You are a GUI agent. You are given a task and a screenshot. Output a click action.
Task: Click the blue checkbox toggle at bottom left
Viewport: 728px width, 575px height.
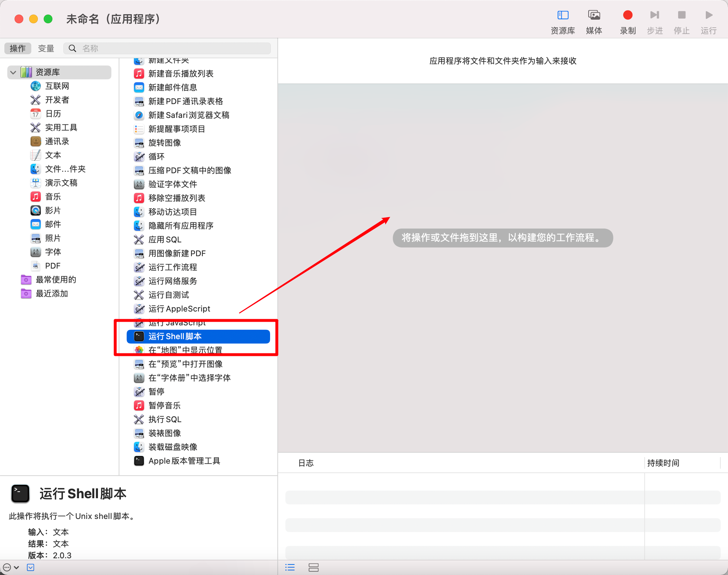(x=31, y=567)
